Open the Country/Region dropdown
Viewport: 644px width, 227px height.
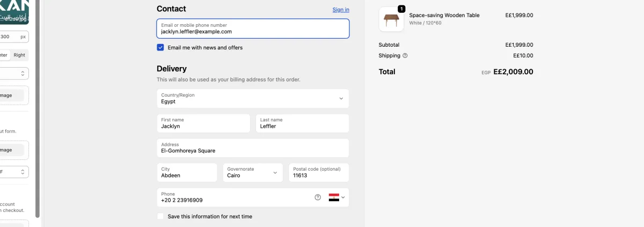[x=252, y=98]
